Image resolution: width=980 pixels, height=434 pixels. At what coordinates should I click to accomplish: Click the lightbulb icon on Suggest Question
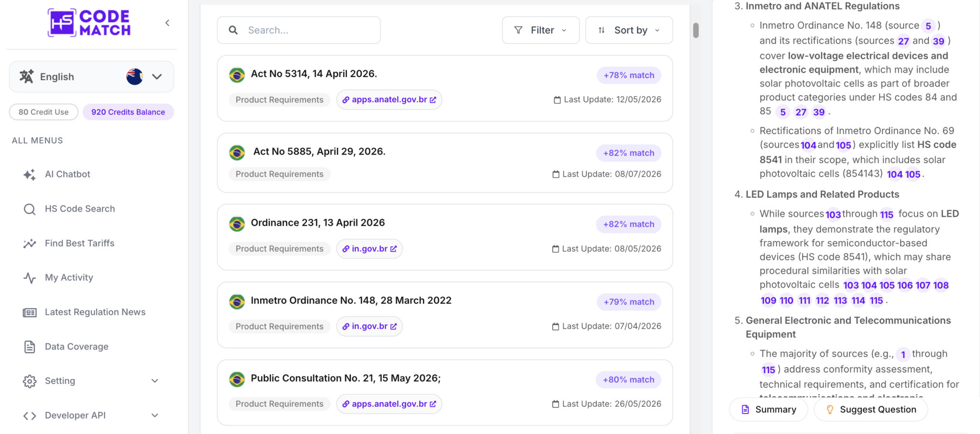point(830,410)
